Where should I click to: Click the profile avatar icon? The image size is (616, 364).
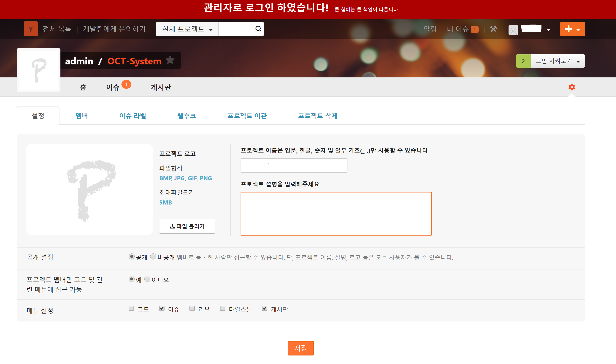coord(513,30)
